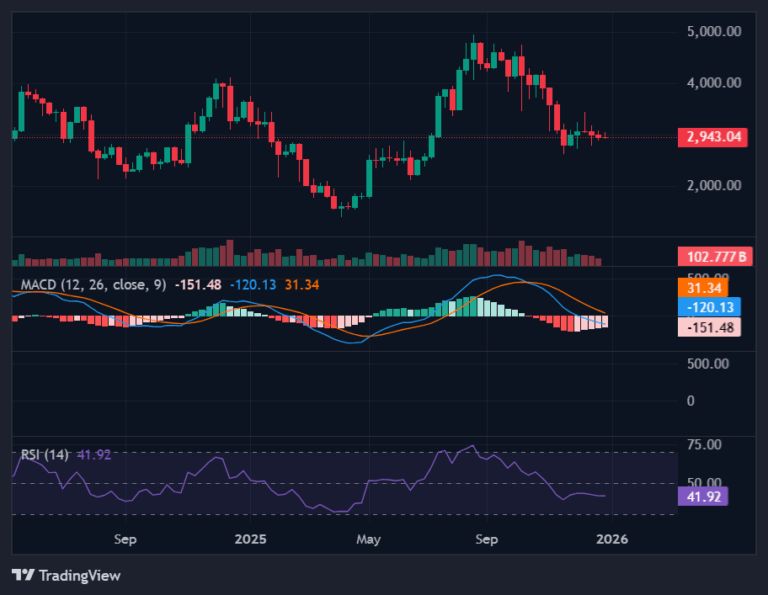The image size is (768, 595).
Task: Click the 4,000.00 price scale label
Action: click(714, 83)
